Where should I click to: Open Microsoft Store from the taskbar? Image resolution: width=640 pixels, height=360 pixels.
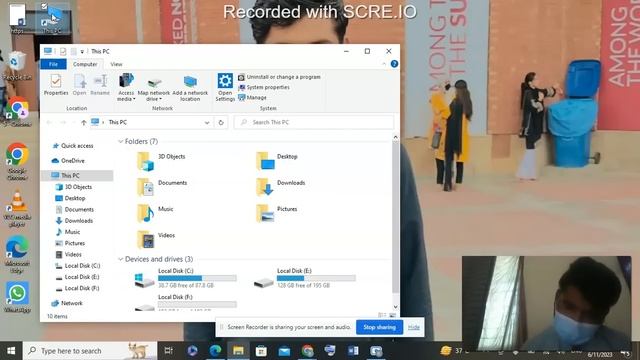click(261, 351)
